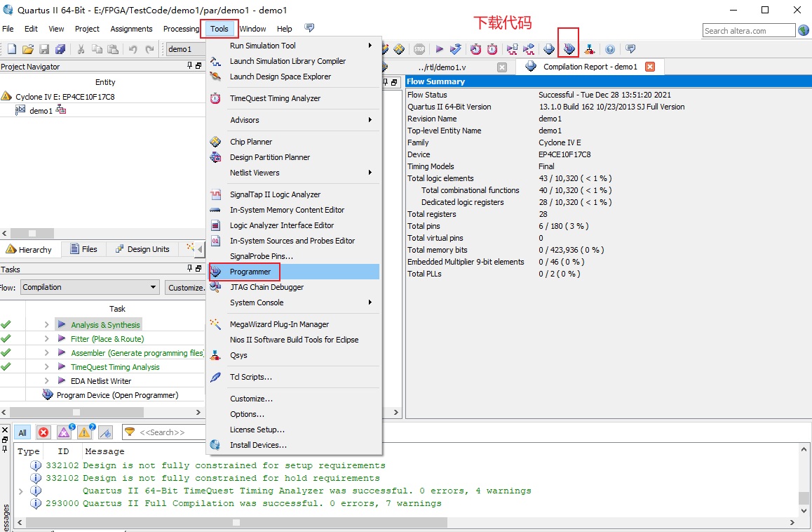Viewport: 812px width, 532px height.
Task: Open the Assignments menu
Action: point(131,29)
